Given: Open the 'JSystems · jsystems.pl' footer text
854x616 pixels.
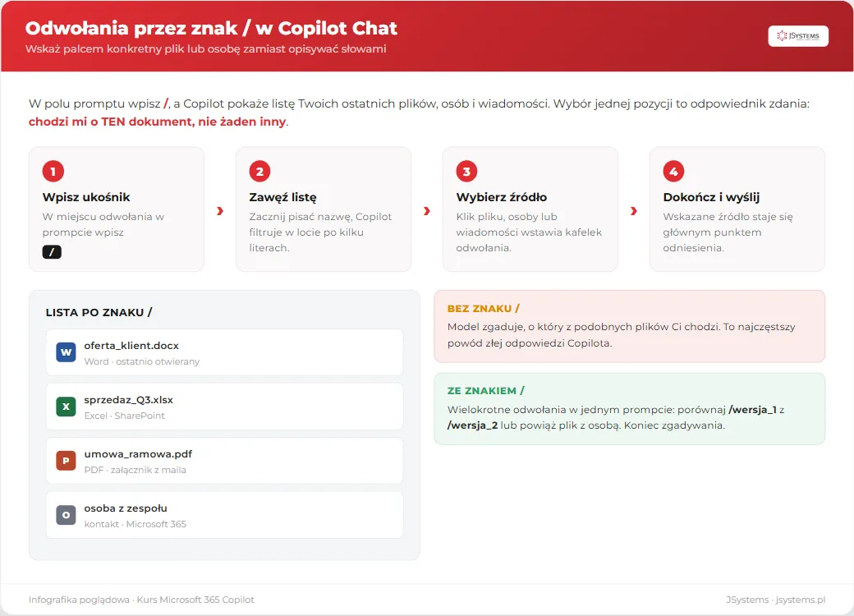Looking at the screenshot, I should (775, 600).
